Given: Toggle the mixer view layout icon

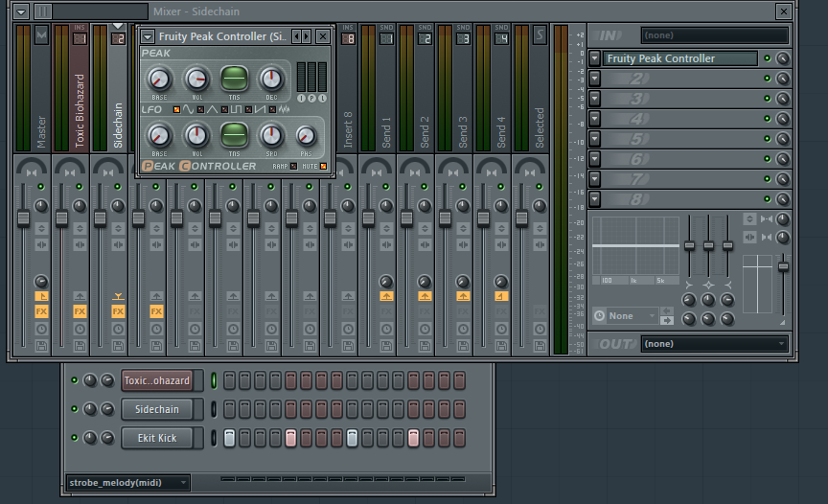Looking at the screenshot, I should (43, 11).
